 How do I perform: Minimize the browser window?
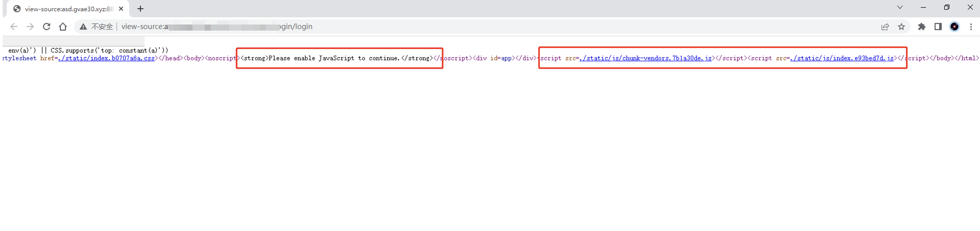(923, 7)
